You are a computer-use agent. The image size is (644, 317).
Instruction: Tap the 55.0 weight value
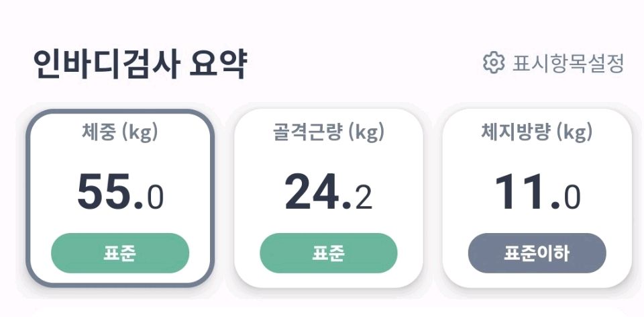(120, 193)
